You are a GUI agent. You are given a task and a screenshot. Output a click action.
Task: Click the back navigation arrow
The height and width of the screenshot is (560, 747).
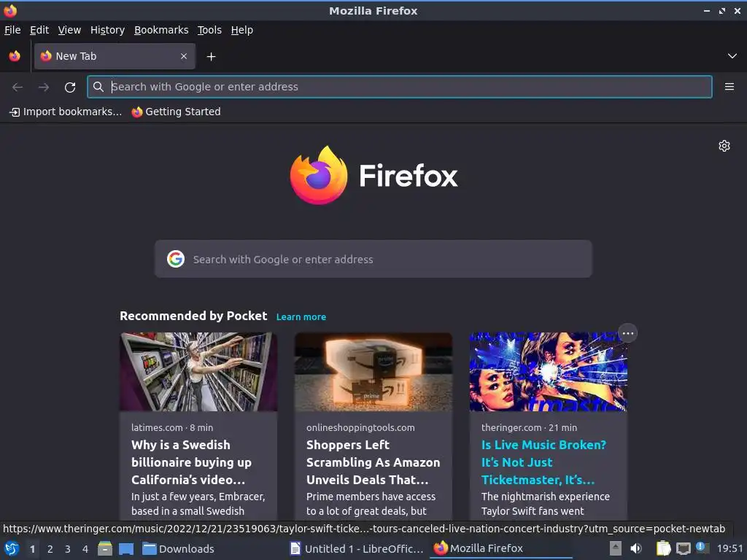pos(18,87)
